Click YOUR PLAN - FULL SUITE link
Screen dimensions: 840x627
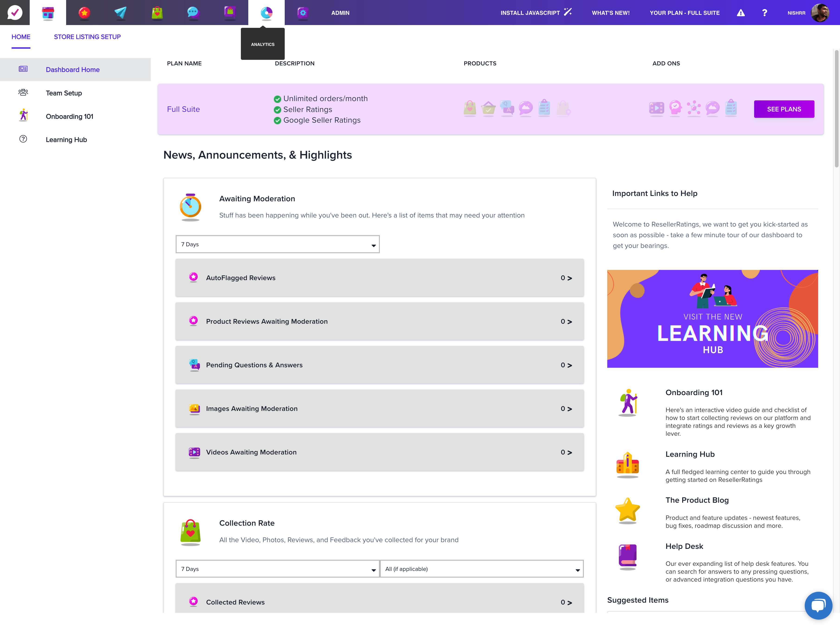pos(685,13)
